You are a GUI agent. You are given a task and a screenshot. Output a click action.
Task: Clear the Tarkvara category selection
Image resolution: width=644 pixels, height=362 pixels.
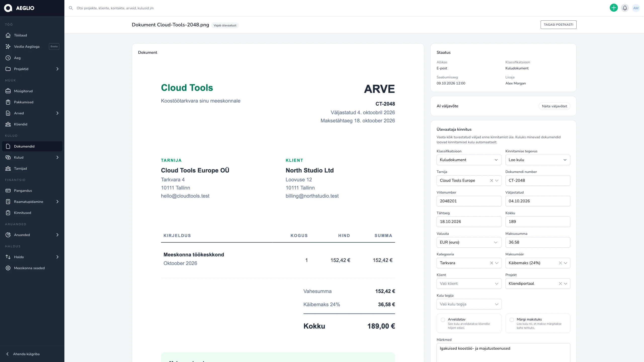tap(491, 263)
